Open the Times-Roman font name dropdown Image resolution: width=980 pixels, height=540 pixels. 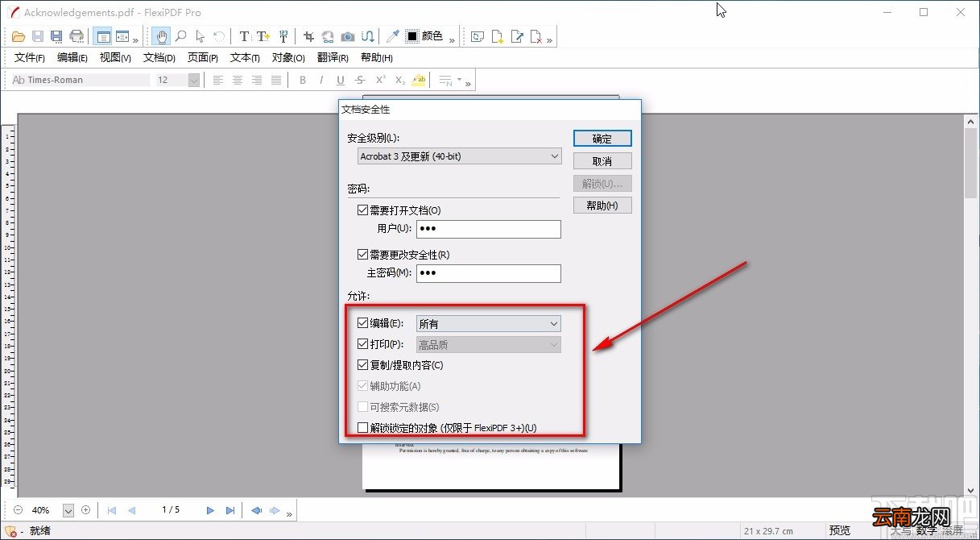click(x=81, y=80)
